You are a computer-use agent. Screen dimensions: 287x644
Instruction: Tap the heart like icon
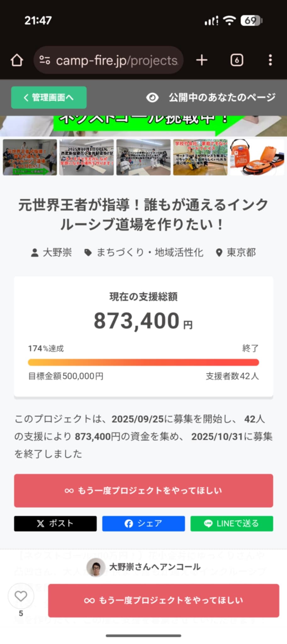tap(21, 596)
